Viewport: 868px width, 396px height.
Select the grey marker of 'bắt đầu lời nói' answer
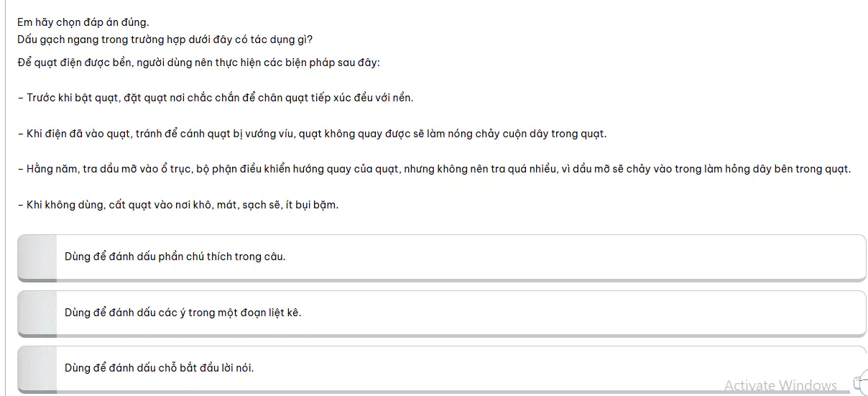point(37,369)
